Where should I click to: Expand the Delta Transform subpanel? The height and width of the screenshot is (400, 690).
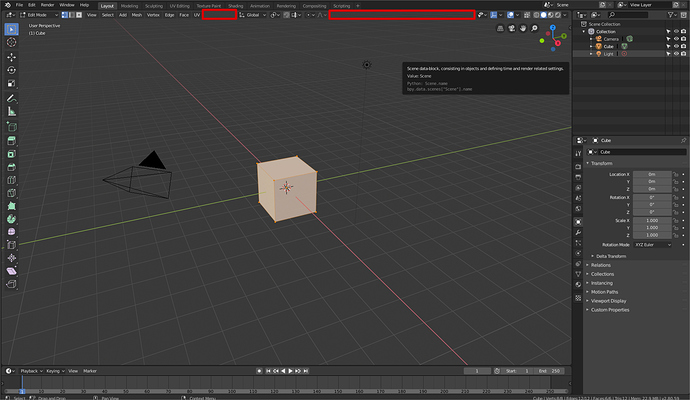pyautogui.click(x=611, y=256)
